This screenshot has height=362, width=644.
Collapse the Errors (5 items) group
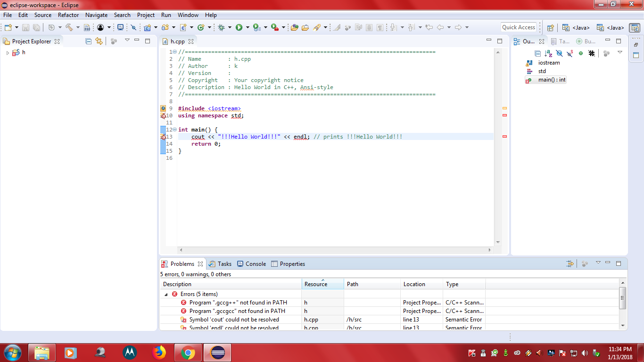166,294
